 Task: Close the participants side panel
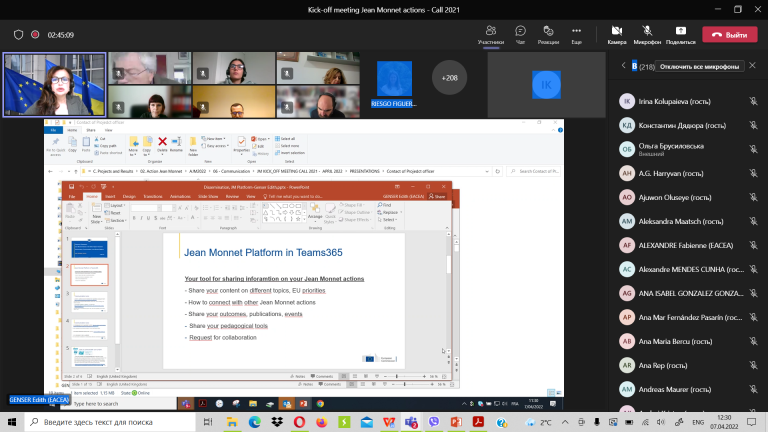[x=752, y=65]
